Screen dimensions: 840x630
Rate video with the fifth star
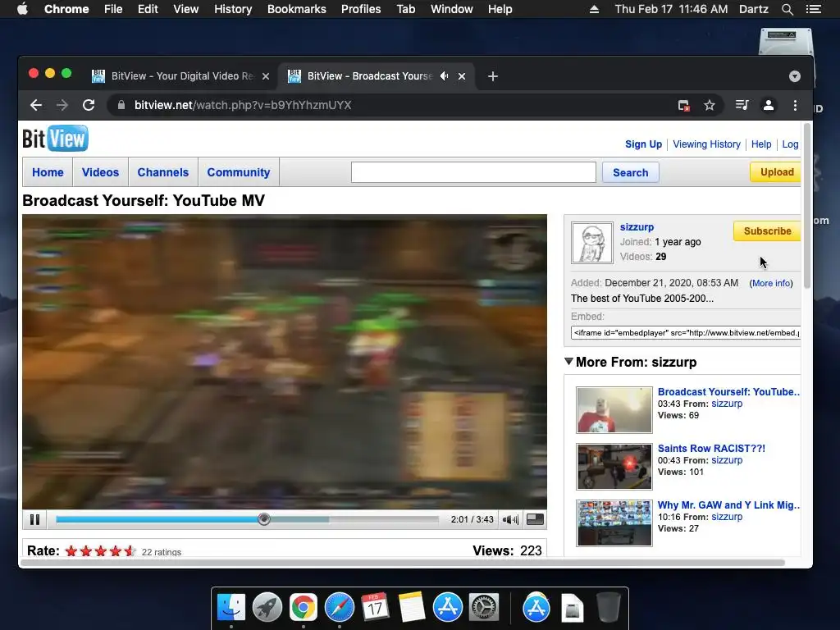point(130,551)
